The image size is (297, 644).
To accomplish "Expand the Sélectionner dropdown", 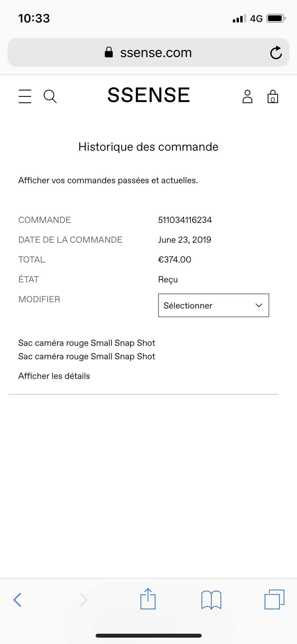I will [x=214, y=305].
